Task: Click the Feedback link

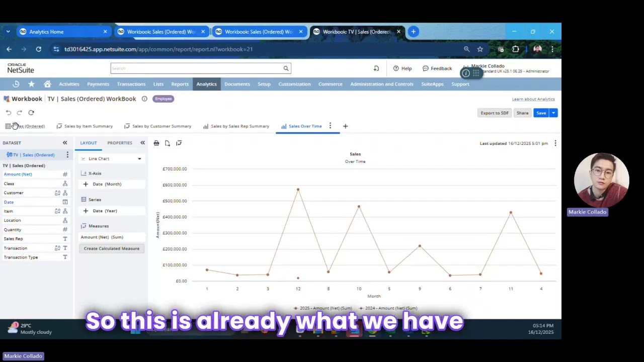Action: [437, 68]
